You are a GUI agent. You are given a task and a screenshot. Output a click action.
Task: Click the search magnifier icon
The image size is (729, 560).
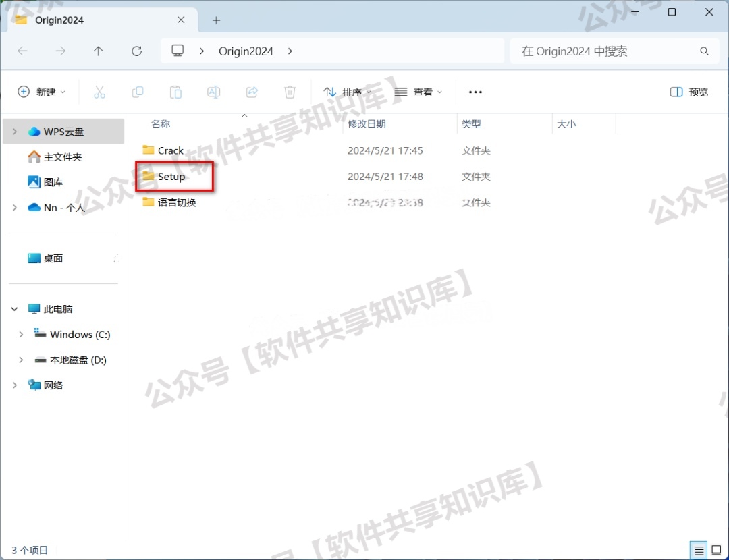704,51
